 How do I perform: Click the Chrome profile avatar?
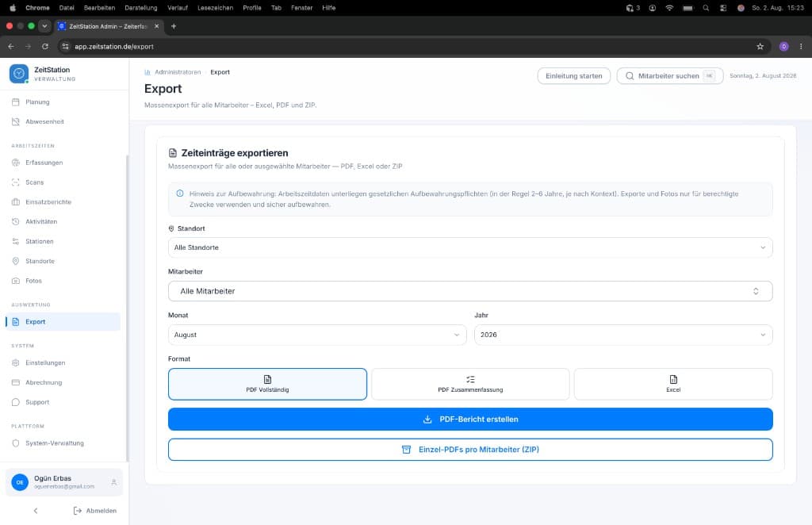click(x=783, y=47)
